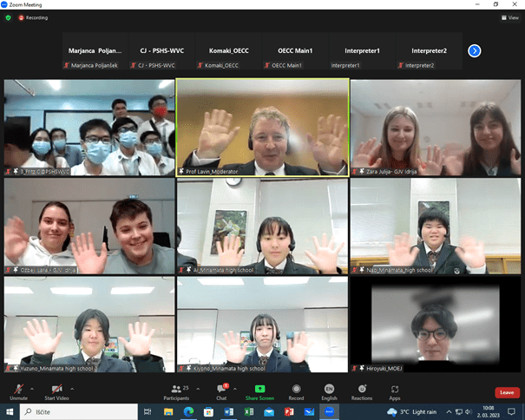Select Prof Lavin Moderator video tile

click(x=262, y=128)
